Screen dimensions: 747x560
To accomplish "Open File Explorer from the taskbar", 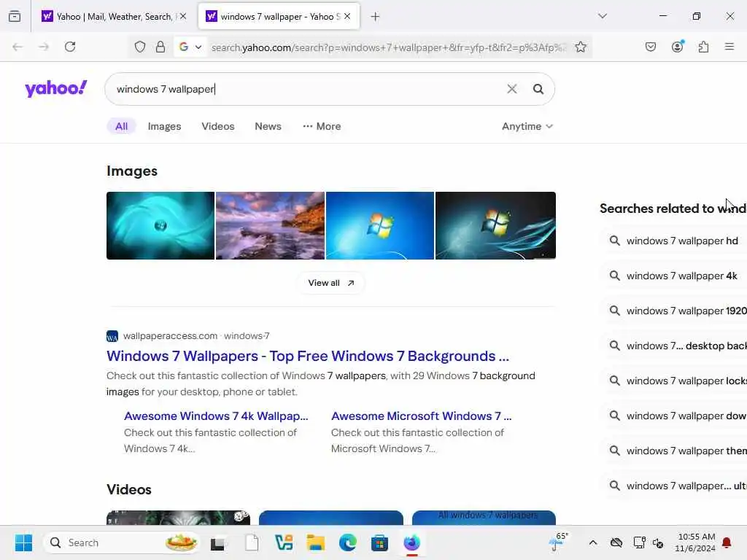I will pos(315,542).
